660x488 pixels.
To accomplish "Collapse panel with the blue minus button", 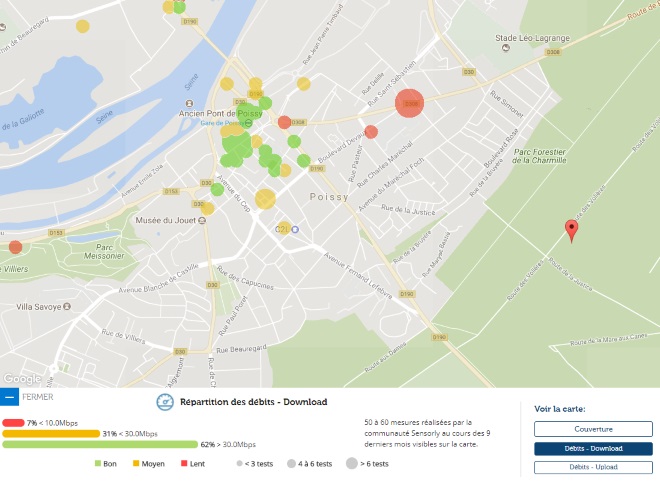I will point(9,397).
